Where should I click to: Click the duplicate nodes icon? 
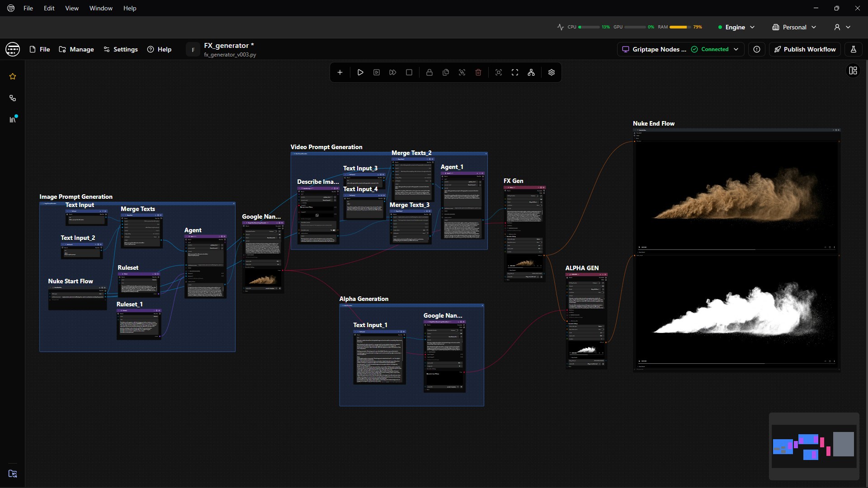pos(446,72)
